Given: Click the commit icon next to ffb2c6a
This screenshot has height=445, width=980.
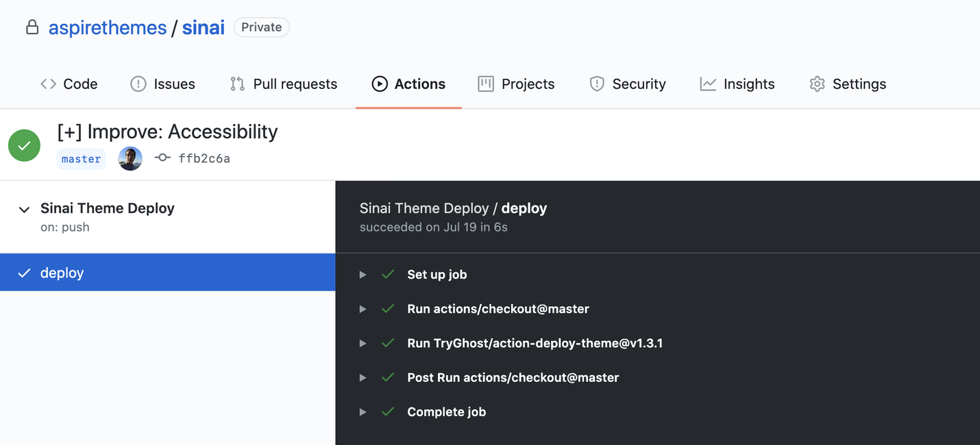Looking at the screenshot, I should point(162,158).
